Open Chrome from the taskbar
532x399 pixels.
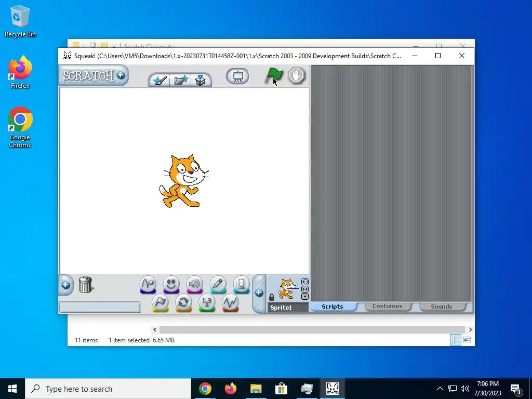click(205, 389)
